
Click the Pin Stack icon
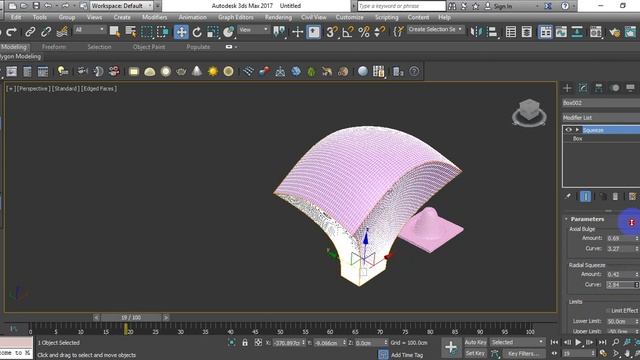pyautogui.click(x=568, y=196)
